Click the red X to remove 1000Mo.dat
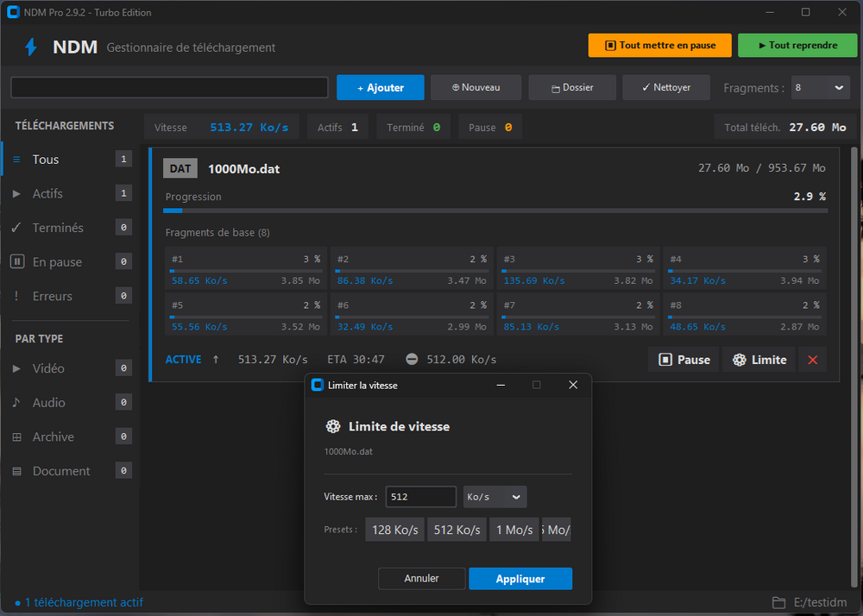The height and width of the screenshot is (616, 863). click(x=812, y=360)
